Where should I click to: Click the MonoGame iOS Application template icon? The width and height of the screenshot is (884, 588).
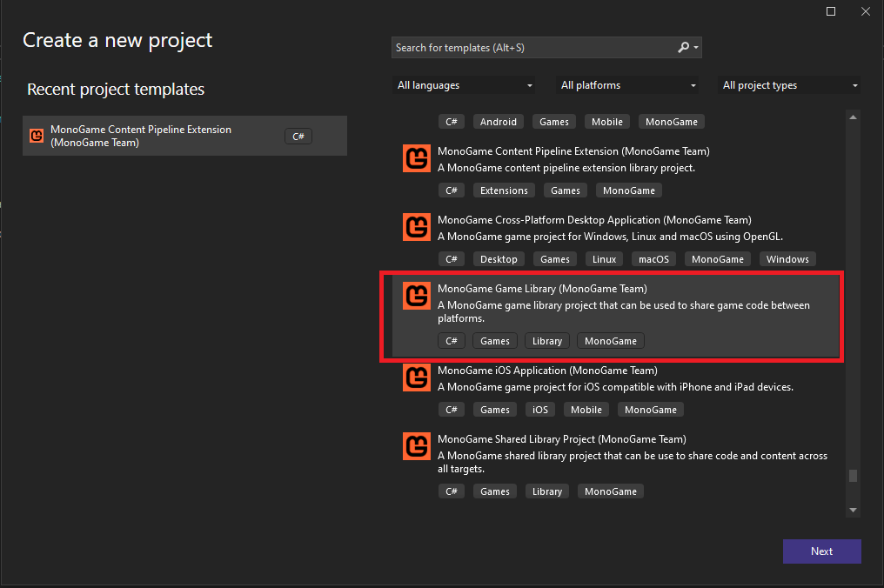point(417,378)
